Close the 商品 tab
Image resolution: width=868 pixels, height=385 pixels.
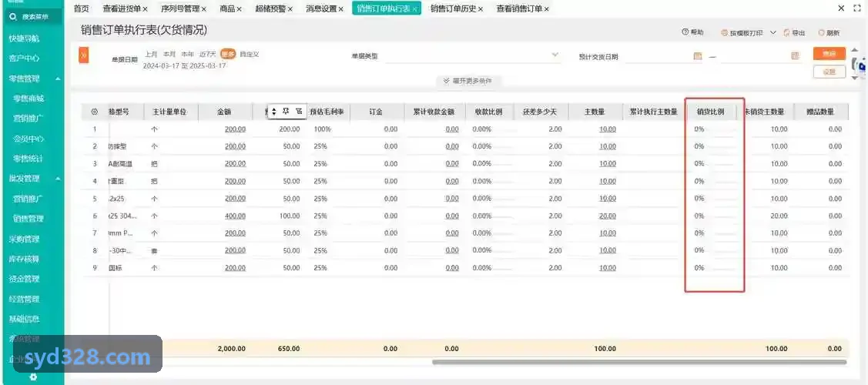(x=239, y=8)
